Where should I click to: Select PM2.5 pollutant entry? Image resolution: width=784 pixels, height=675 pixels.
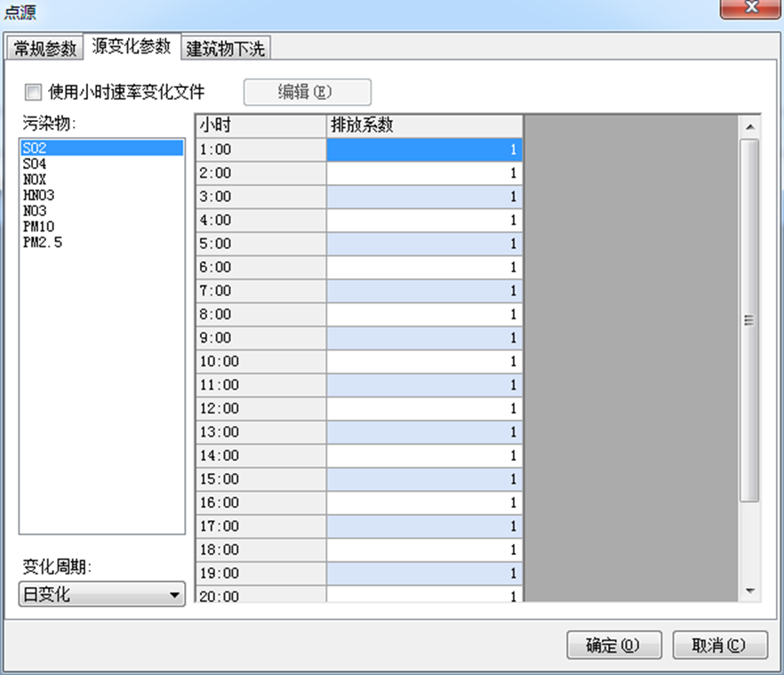(x=43, y=242)
